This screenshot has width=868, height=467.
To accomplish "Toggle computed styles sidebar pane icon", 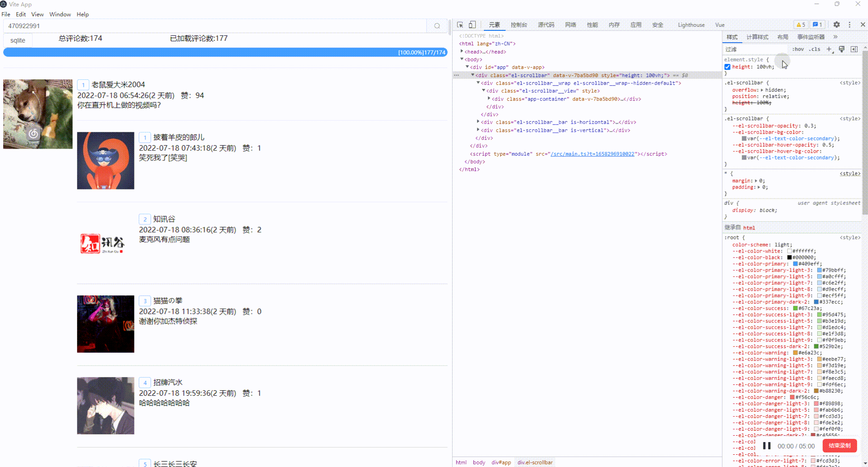I will pos(854,49).
